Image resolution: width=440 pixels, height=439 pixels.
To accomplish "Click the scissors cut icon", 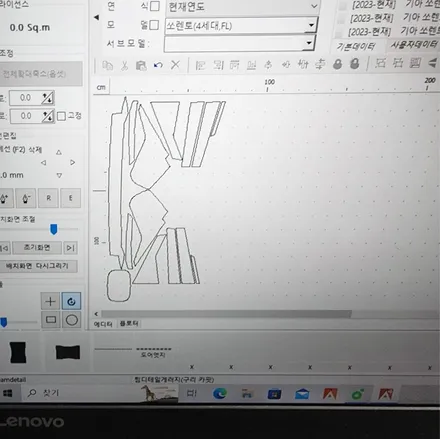I will point(124,65).
